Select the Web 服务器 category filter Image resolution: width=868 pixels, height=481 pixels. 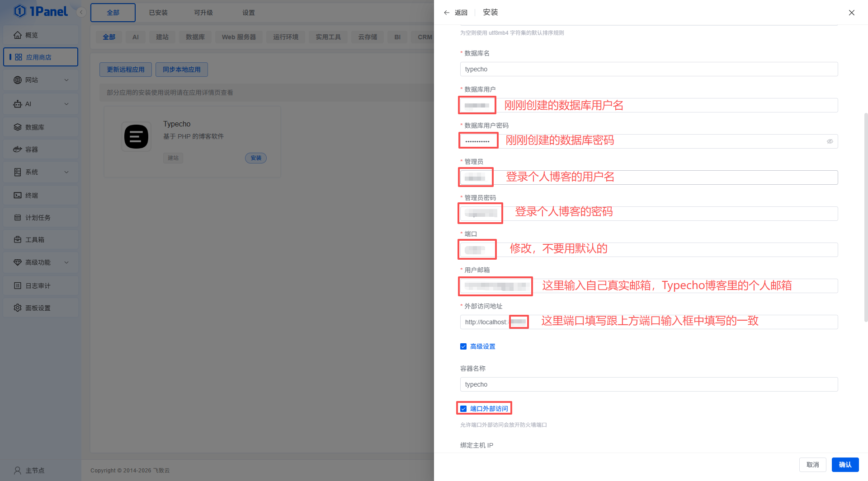[x=239, y=37]
